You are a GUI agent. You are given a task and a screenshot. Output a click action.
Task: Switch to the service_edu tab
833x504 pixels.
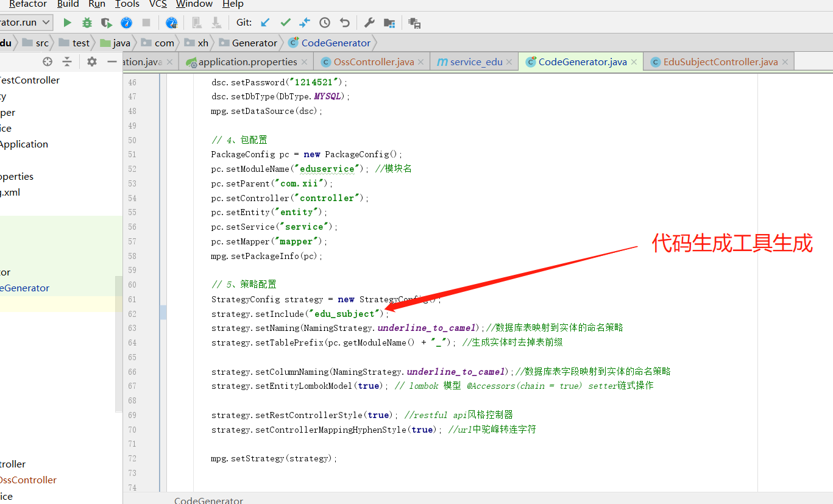tap(474, 62)
